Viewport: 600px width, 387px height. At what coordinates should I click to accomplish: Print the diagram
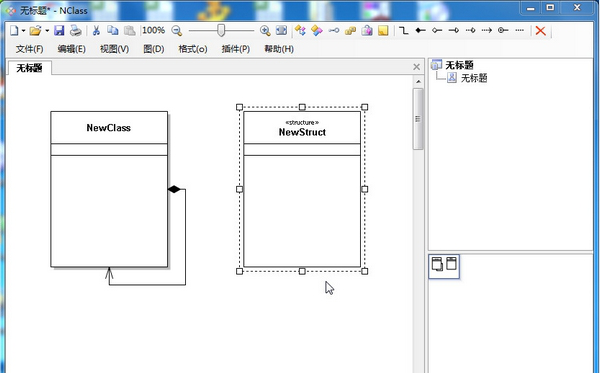click(76, 30)
